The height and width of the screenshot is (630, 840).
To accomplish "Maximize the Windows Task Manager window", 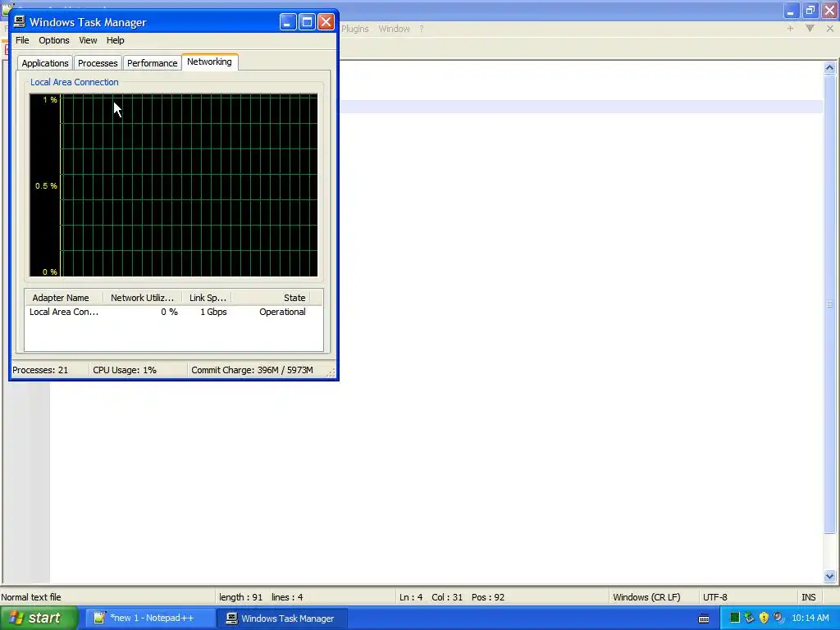I will tap(307, 22).
